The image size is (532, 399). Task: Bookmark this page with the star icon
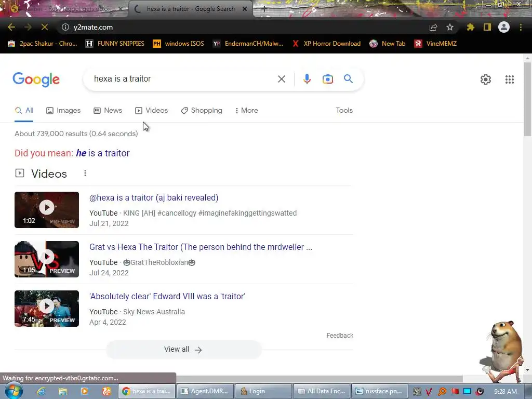pyautogui.click(x=450, y=27)
